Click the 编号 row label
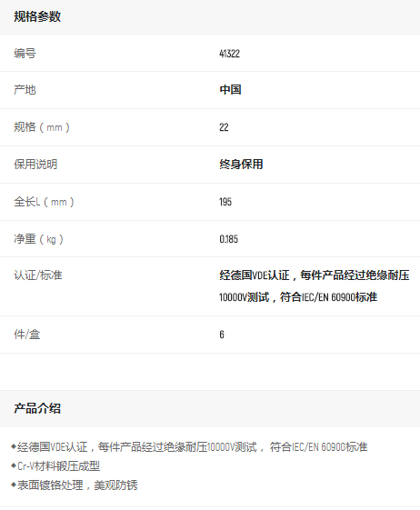 coord(25,53)
